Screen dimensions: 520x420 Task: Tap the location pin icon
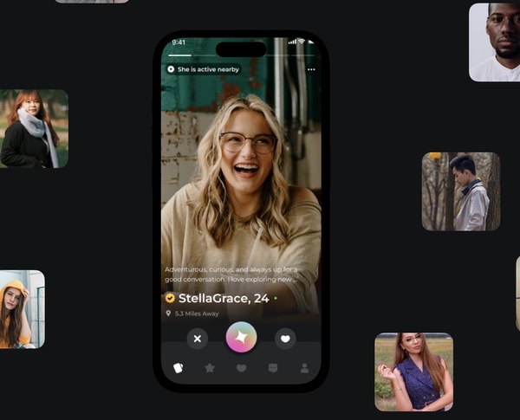point(169,313)
